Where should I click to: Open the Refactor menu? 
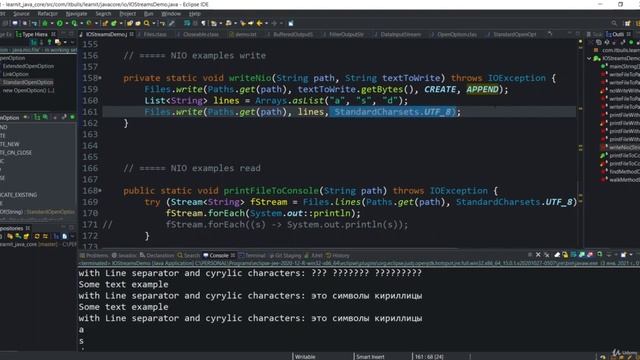47,14
